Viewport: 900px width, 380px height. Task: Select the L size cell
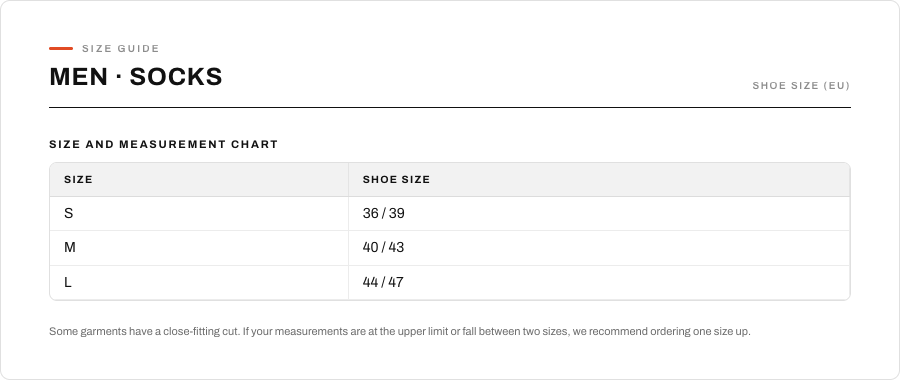pos(199,282)
